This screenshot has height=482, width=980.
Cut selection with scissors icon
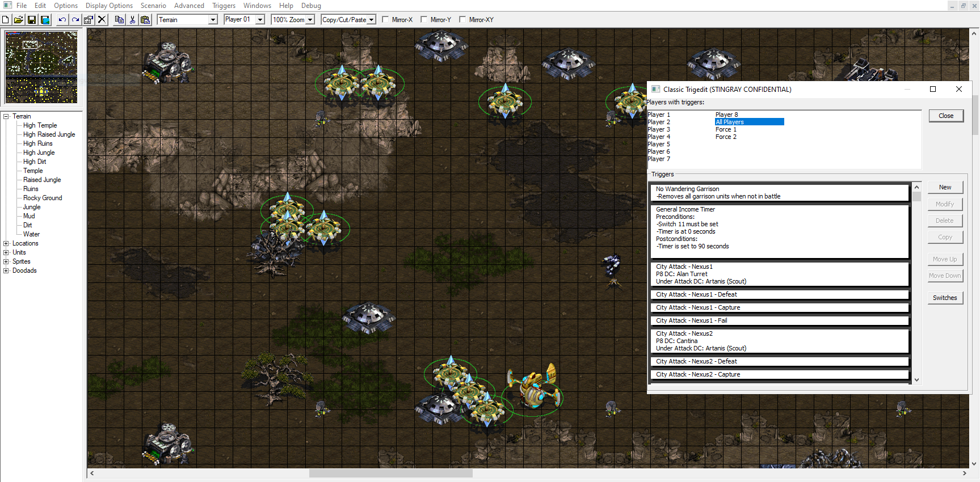(132, 20)
